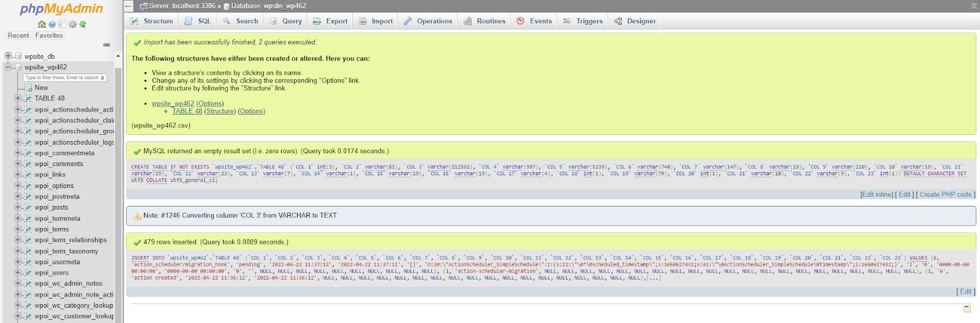
Task: Open the Import tab
Action: tap(376, 21)
